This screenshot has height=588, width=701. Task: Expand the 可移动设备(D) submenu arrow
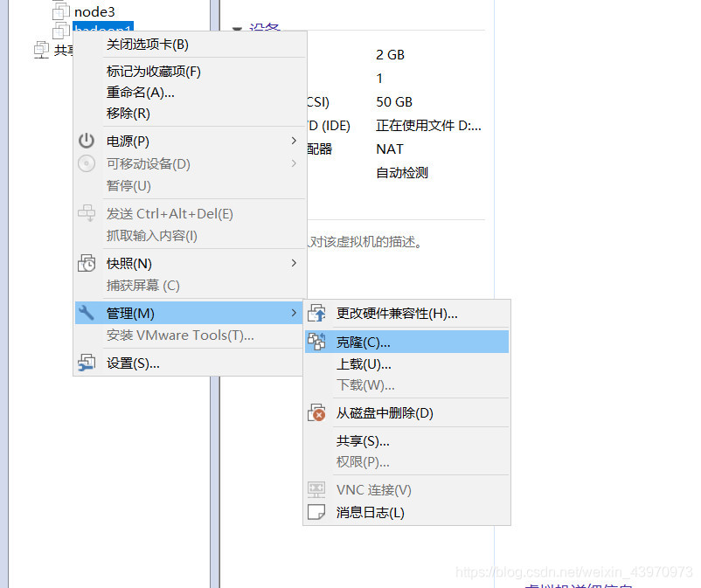tap(294, 163)
